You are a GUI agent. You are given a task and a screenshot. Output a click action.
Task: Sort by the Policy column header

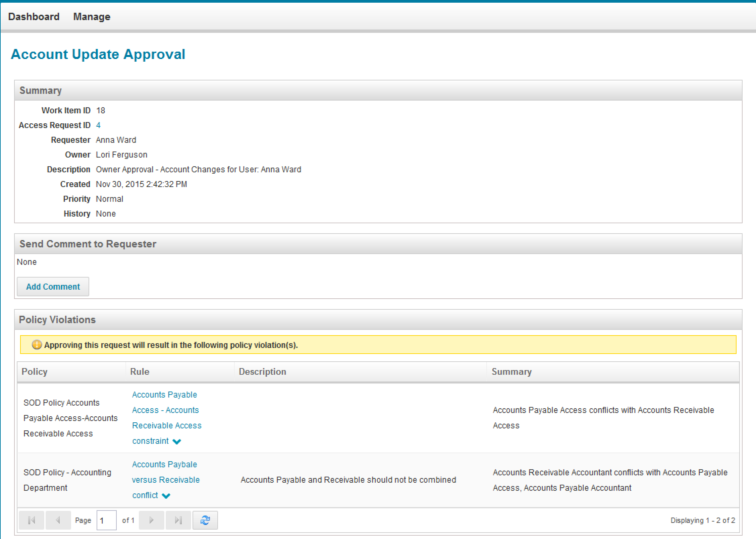71,371
